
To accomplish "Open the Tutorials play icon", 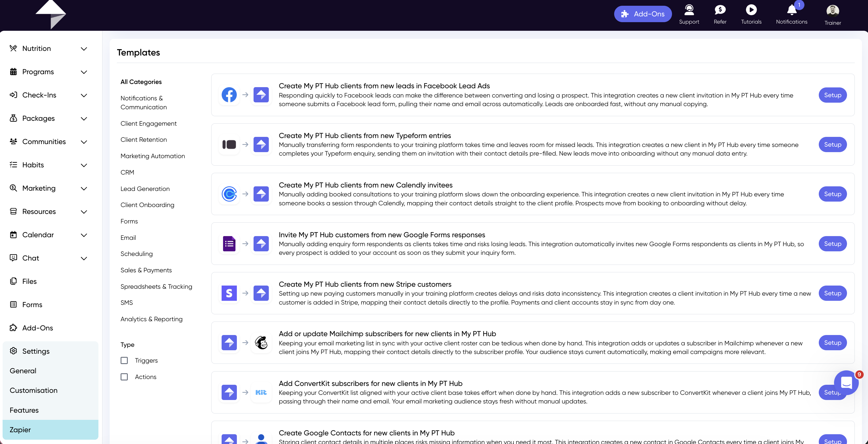I will pos(751,10).
